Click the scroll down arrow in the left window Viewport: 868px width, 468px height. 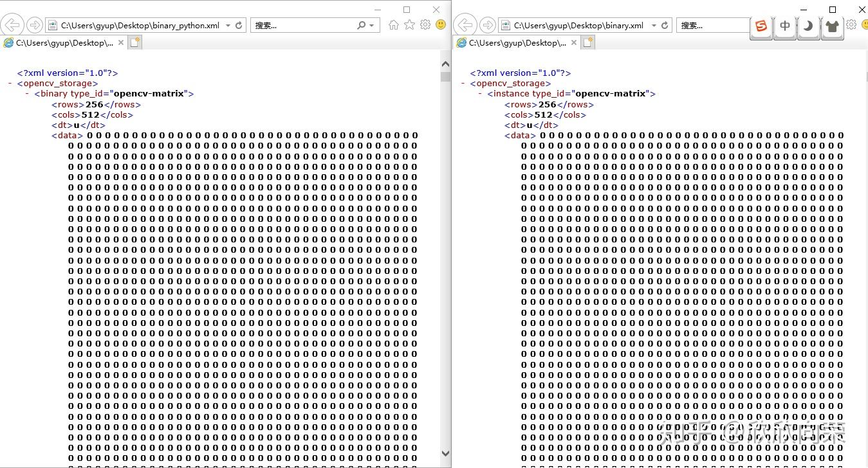coord(445,453)
